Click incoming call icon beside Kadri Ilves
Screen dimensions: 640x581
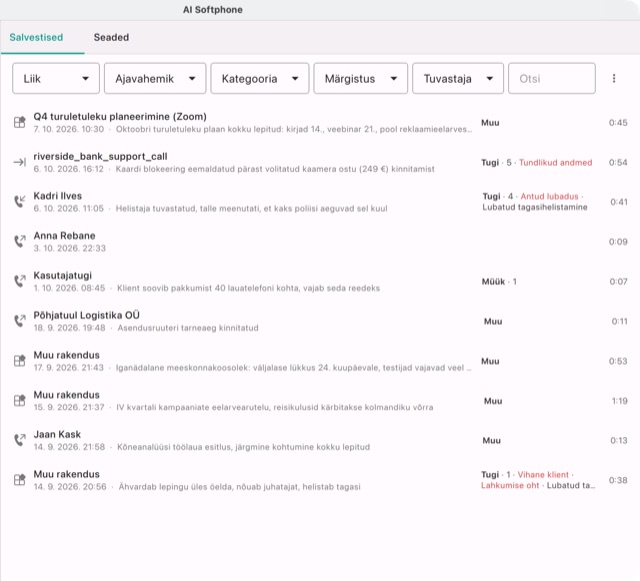20,201
